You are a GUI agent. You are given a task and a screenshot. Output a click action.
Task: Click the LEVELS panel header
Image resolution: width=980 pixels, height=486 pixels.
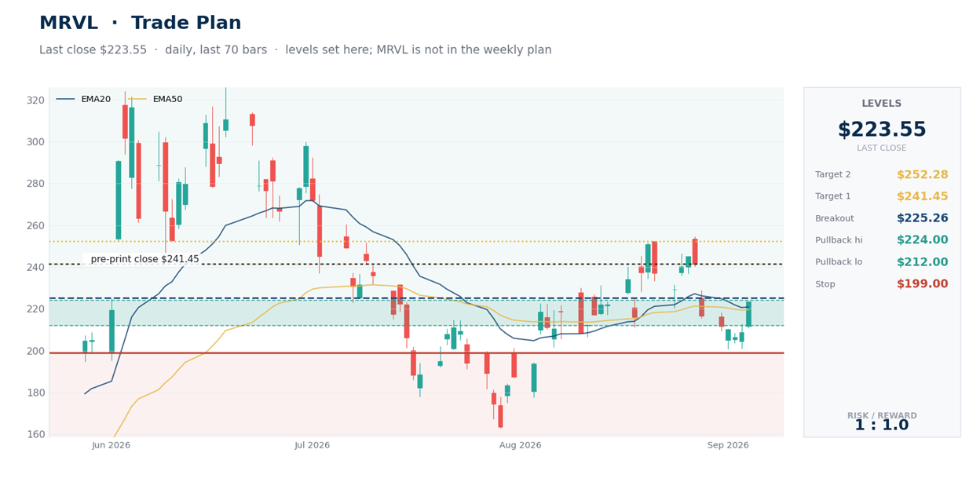pyautogui.click(x=881, y=104)
